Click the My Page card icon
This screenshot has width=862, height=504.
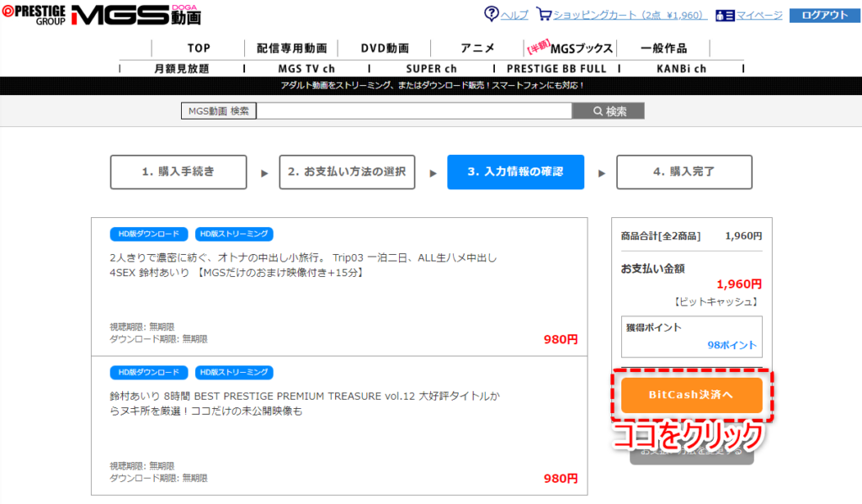[725, 15]
